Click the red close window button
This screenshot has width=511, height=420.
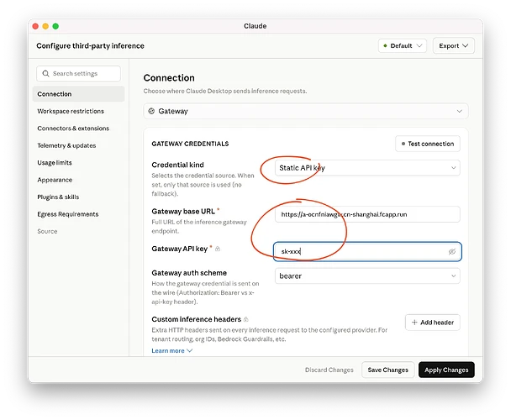(35, 26)
